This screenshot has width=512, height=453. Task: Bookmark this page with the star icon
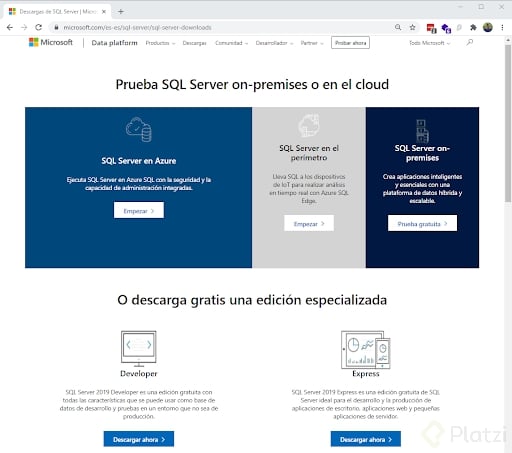[x=412, y=27]
